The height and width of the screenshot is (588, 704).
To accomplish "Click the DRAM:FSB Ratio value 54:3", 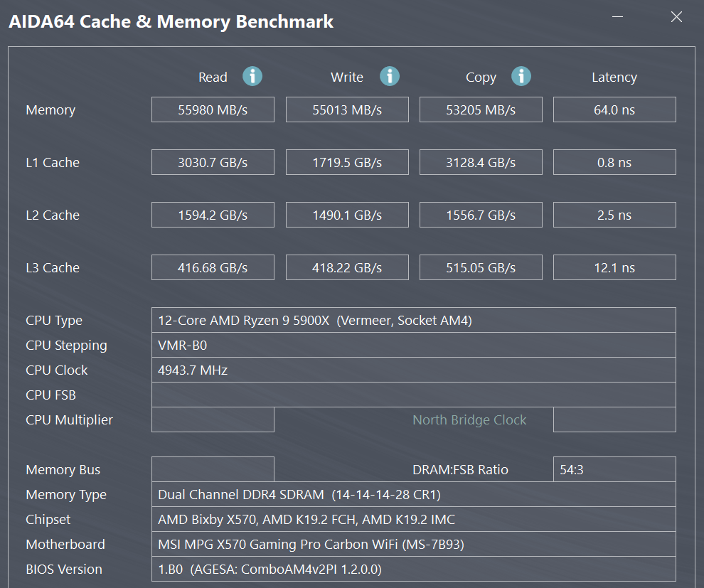I will 614,470.
